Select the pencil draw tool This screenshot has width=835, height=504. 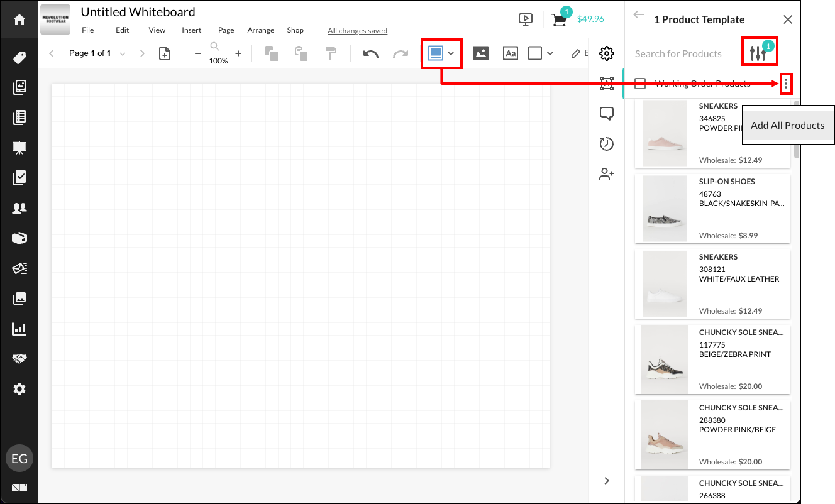[x=576, y=53]
